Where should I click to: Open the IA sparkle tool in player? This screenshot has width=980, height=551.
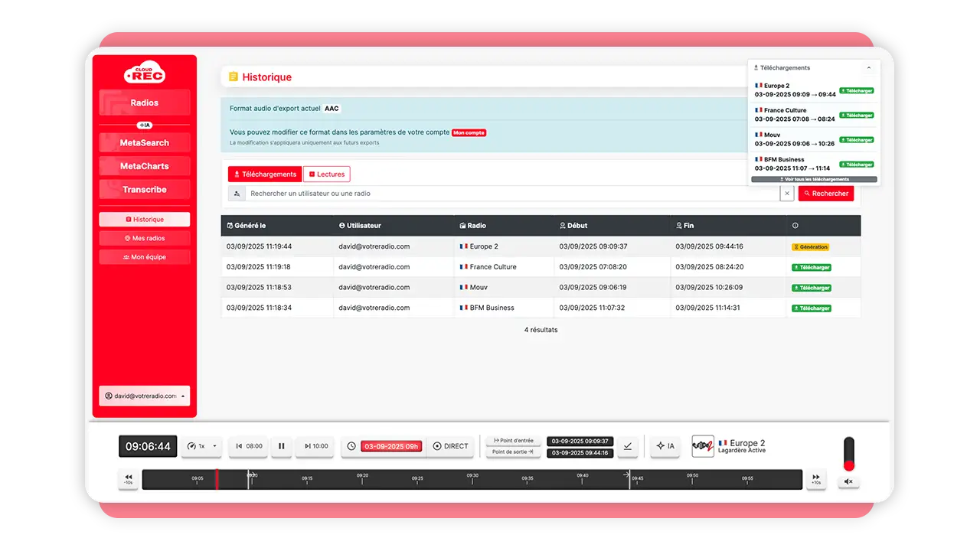[665, 446]
